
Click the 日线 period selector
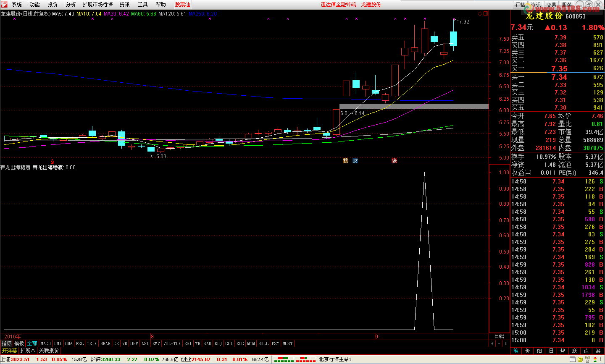coord(499,336)
